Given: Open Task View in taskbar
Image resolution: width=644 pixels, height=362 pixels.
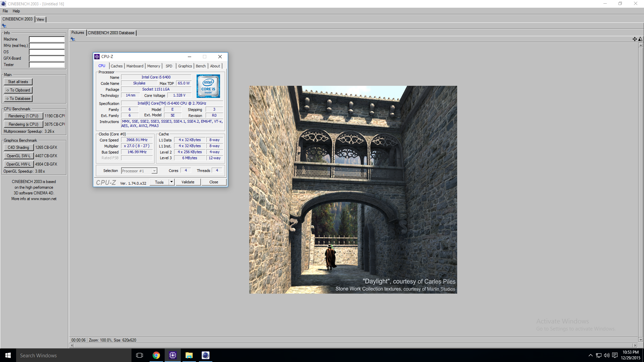Looking at the screenshot, I should tap(140, 355).
